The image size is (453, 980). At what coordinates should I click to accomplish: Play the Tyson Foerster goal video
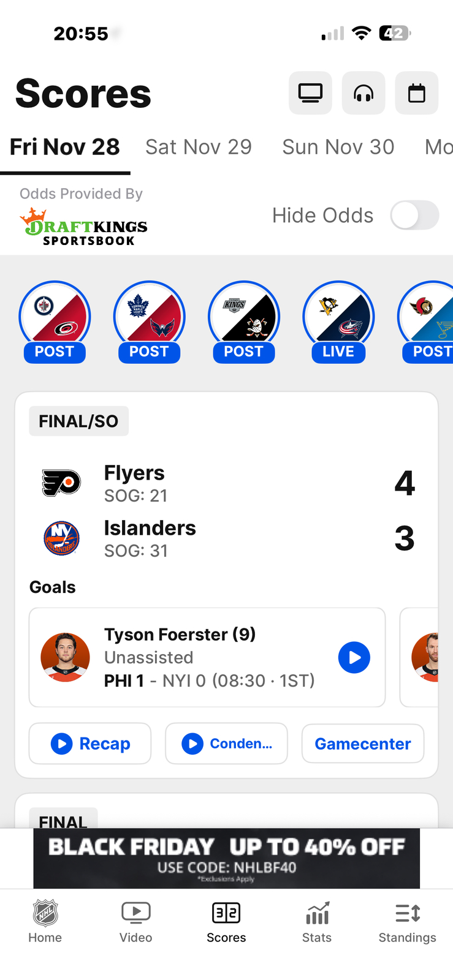point(354,657)
